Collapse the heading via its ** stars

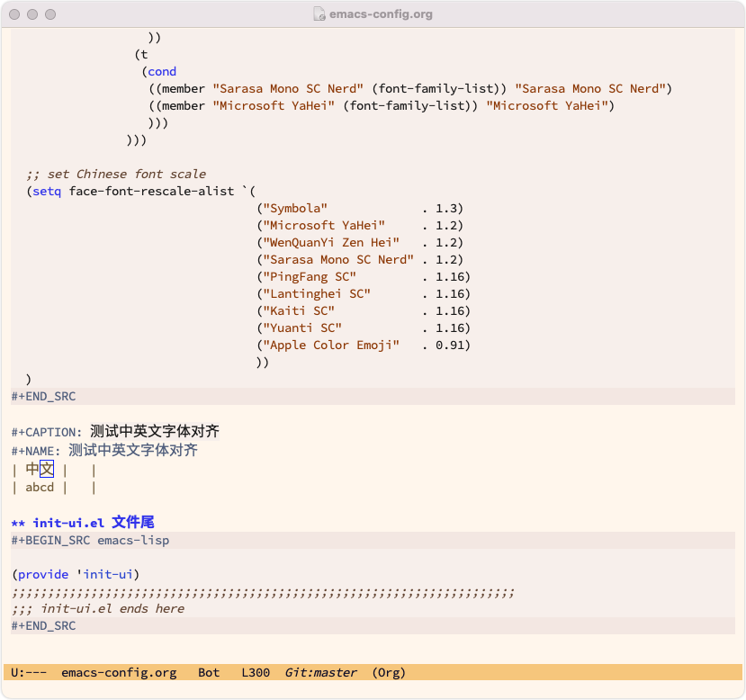click(x=18, y=524)
